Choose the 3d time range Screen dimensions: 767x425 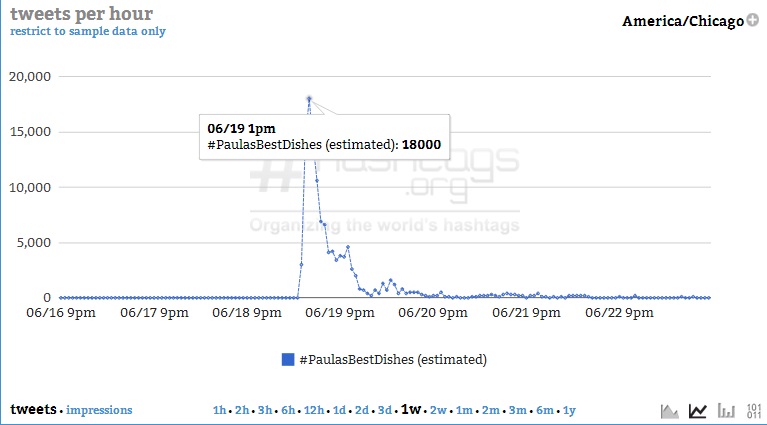click(384, 410)
